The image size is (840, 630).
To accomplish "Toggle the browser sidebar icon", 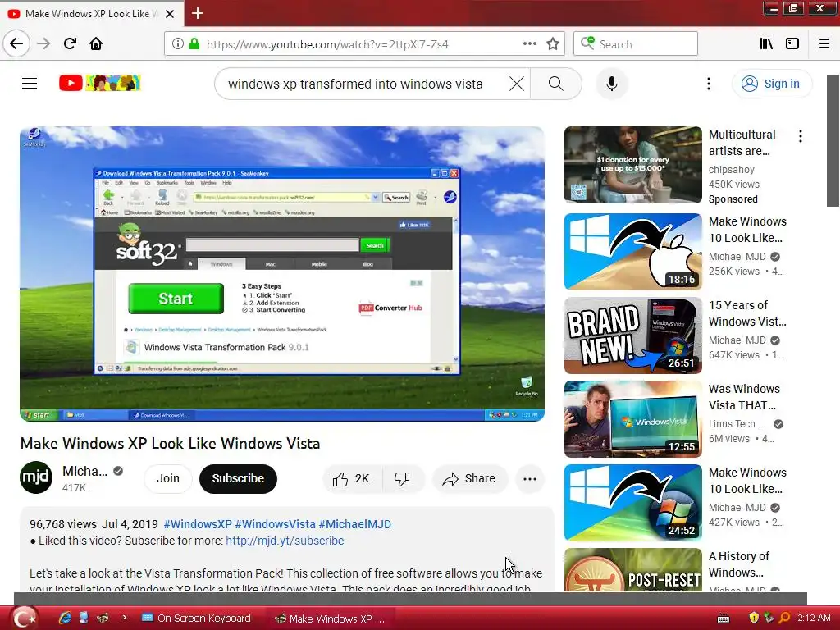I will 792,44.
